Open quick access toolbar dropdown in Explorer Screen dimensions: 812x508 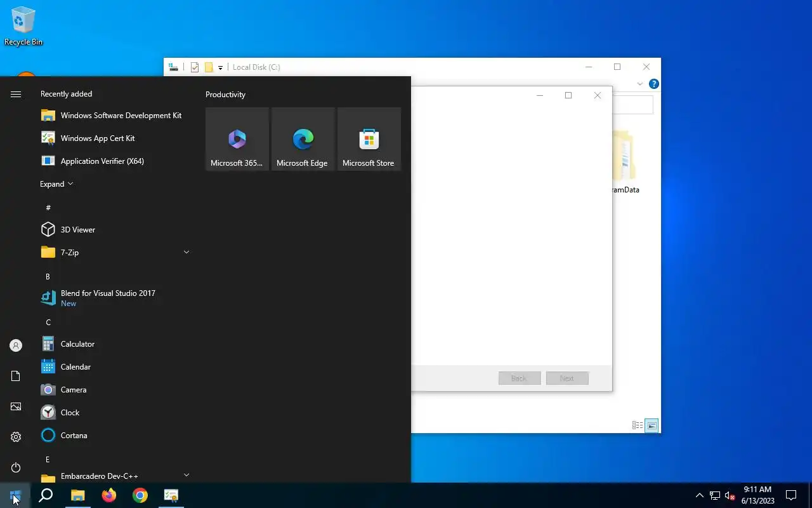(x=220, y=67)
